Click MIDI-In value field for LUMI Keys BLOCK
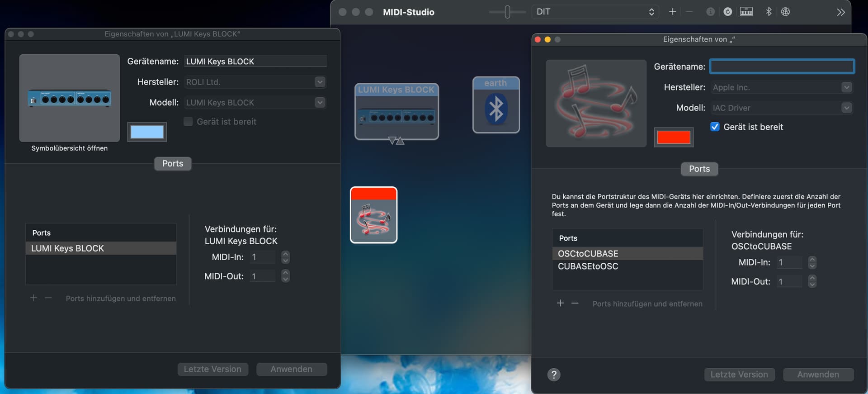This screenshot has height=394, width=868. click(x=263, y=257)
